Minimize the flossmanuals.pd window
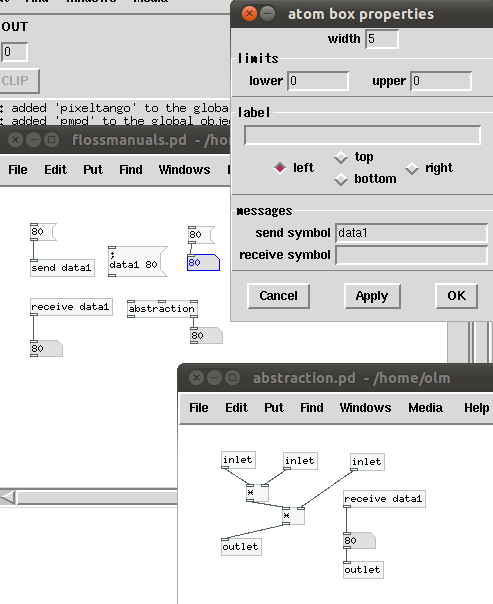Viewport: 493px width, 604px height. (x=34, y=139)
